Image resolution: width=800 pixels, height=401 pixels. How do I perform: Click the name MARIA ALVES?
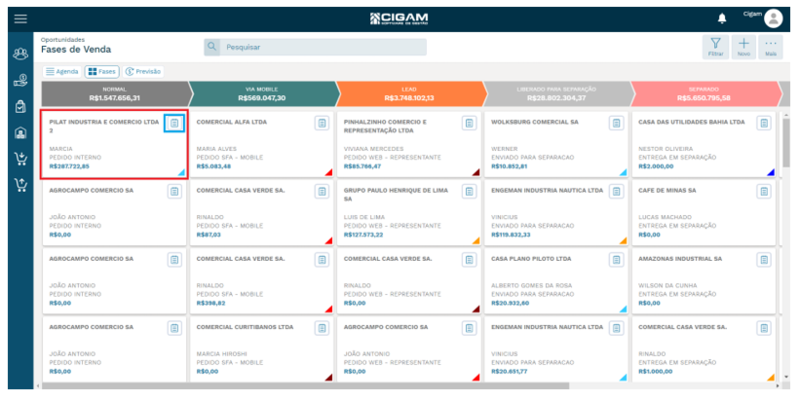coord(216,149)
